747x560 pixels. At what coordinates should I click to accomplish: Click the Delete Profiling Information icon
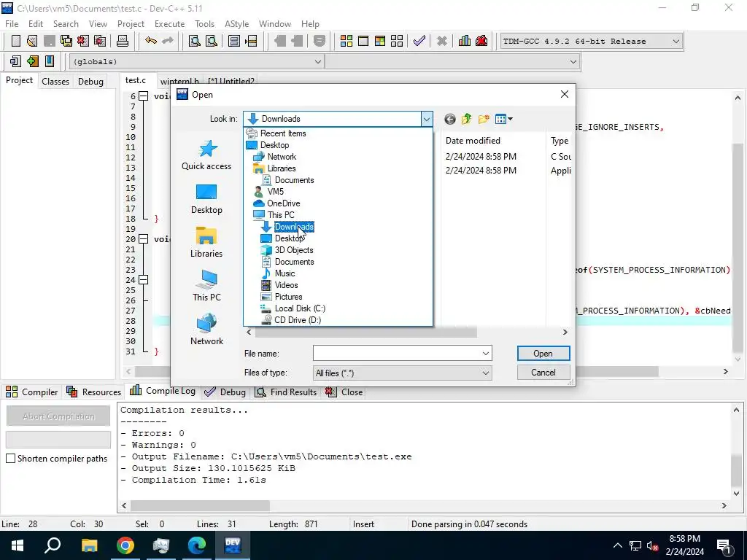(481, 41)
